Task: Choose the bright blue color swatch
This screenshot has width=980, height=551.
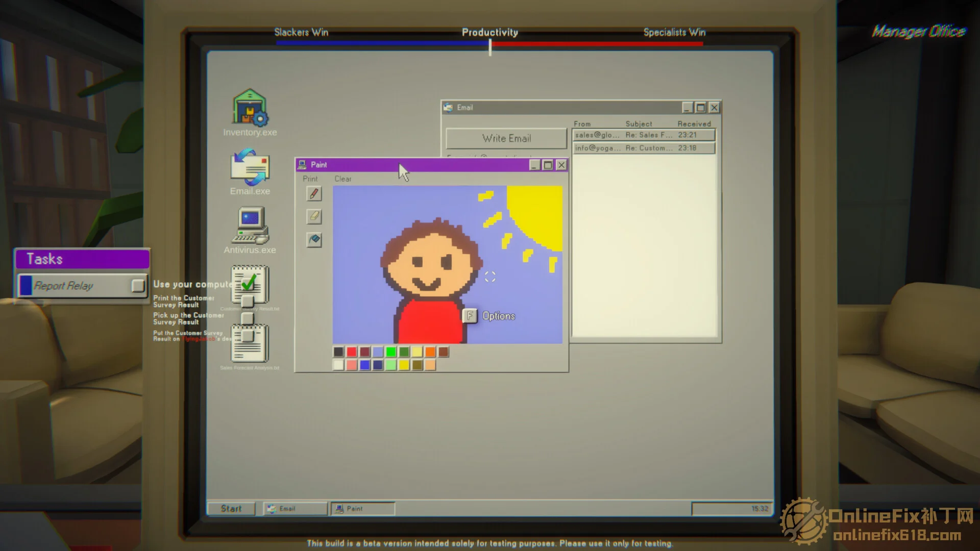Action: tap(364, 365)
